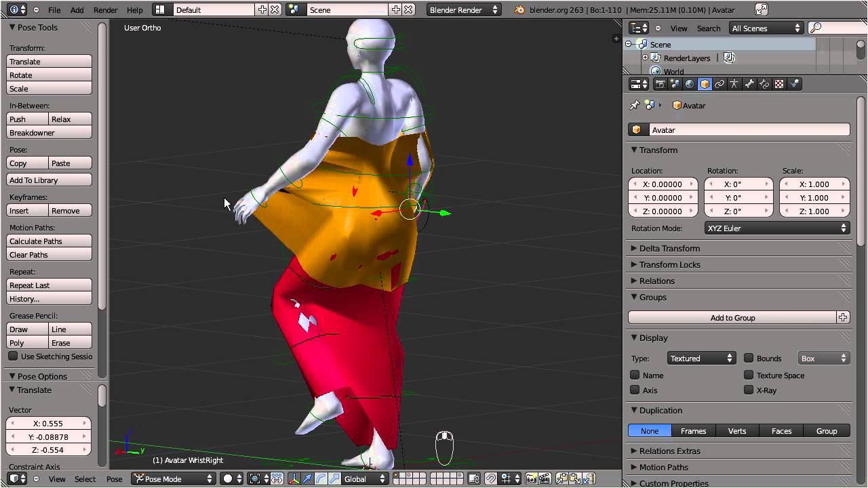Expand RenderLayers in the outliner tree
Screen dimensions: 868x488
(x=646, y=58)
